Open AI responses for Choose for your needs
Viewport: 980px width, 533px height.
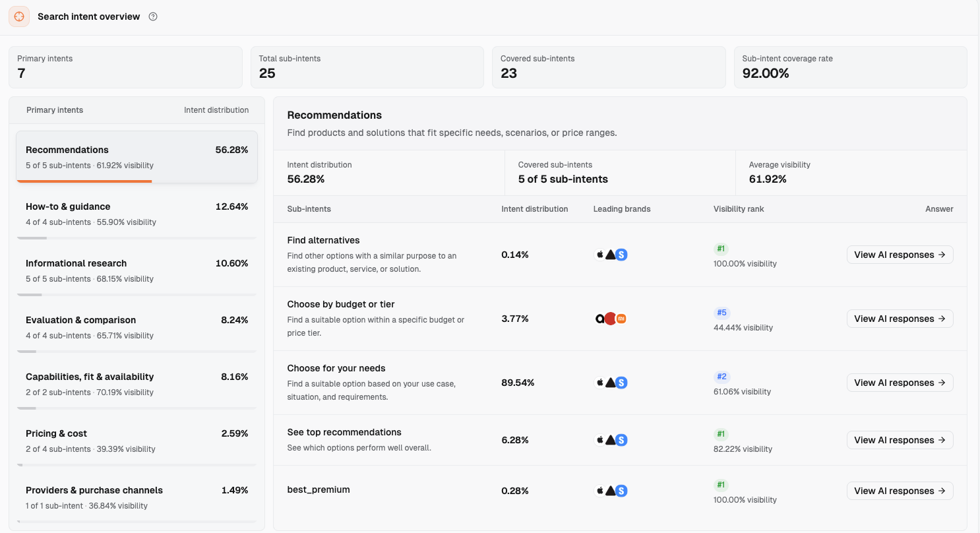[900, 383]
